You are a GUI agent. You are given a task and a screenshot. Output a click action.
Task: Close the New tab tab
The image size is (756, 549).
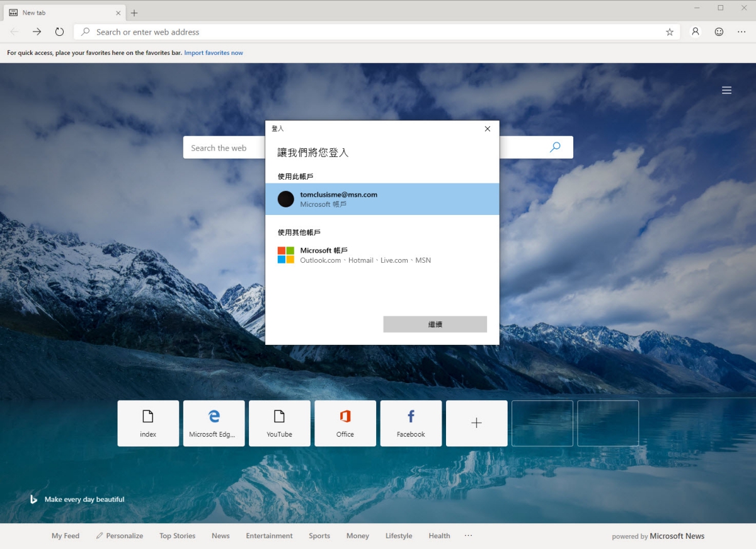tap(118, 13)
